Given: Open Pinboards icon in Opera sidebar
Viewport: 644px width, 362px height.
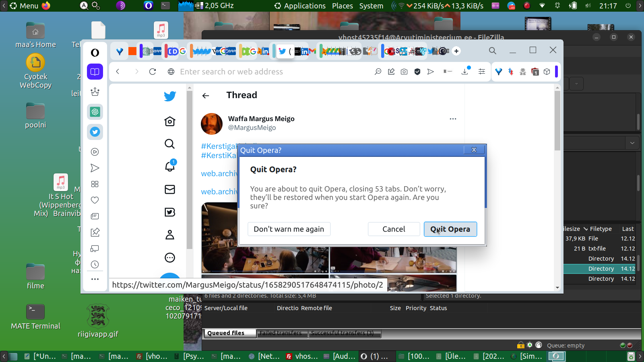Looking at the screenshot, I should click(x=95, y=232).
